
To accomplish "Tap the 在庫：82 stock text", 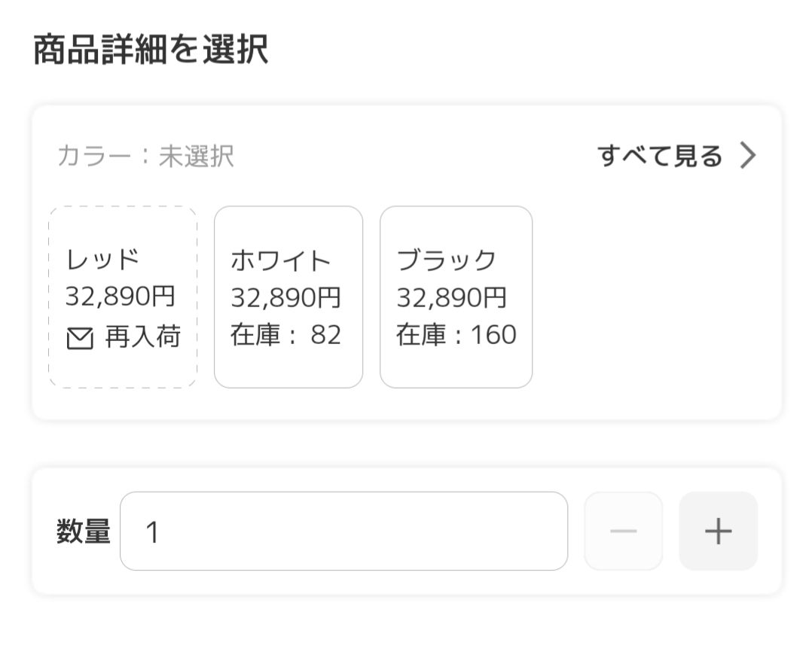I will point(286,335).
